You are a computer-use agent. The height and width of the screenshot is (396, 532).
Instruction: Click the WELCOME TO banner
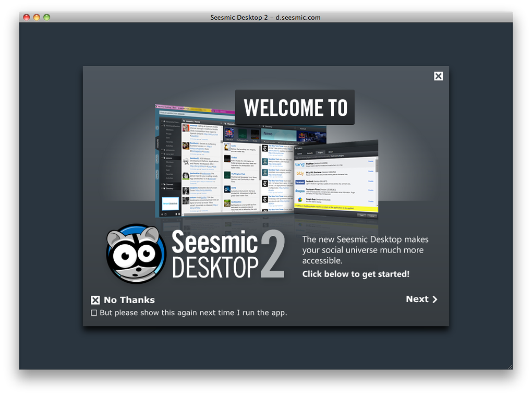point(295,107)
